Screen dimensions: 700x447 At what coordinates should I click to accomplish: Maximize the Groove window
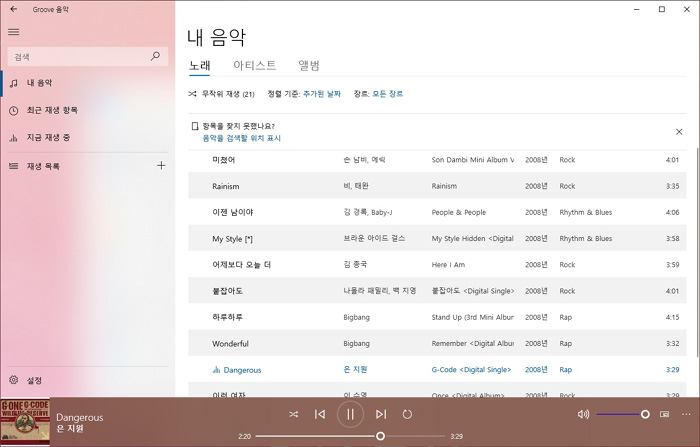(x=662, y=9)
